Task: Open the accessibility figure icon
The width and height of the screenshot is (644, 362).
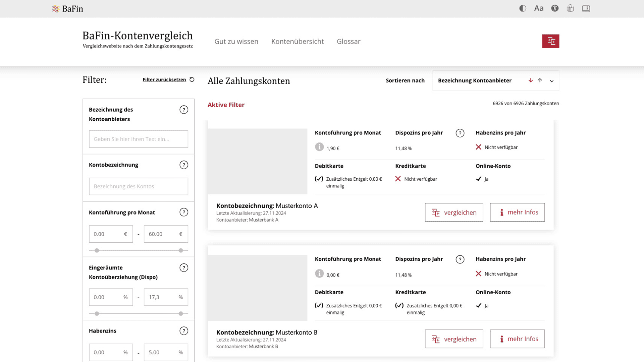Action: [x=555, y=8]
